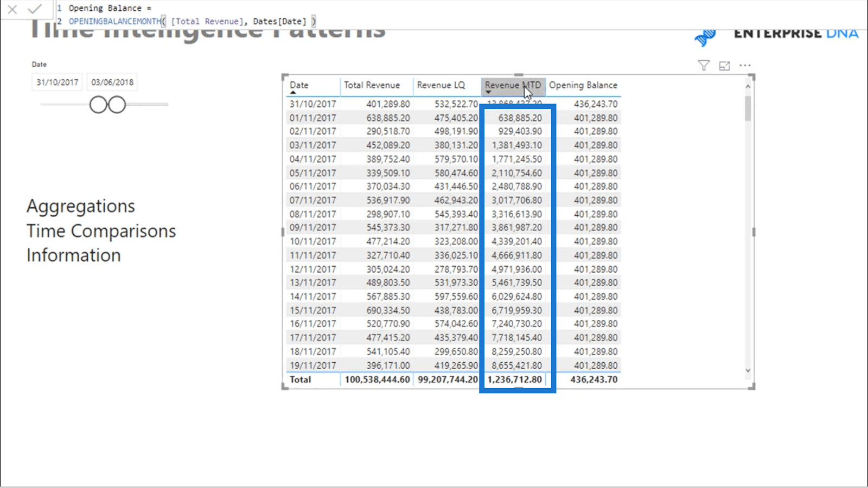Image resolution: width=868 pixels, height=488 pixels.
Task: Click the right handle of date slider
Action: tap(117, 105)
